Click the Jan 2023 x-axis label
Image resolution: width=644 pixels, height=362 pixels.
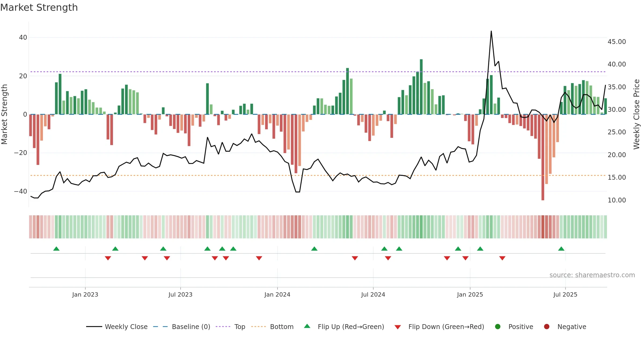coord(85,294)
